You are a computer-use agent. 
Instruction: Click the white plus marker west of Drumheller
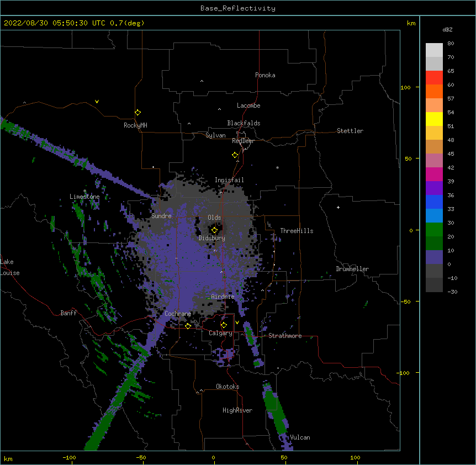coord(338,208)
